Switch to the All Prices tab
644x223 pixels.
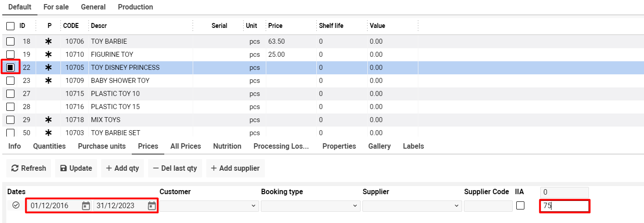tap(185, 146)
